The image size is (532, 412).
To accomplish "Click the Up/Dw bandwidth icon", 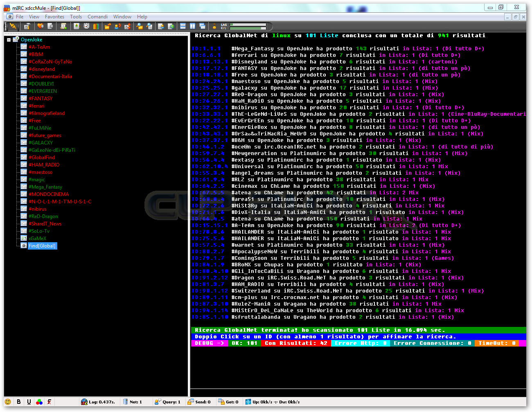I will click(248, 402).
